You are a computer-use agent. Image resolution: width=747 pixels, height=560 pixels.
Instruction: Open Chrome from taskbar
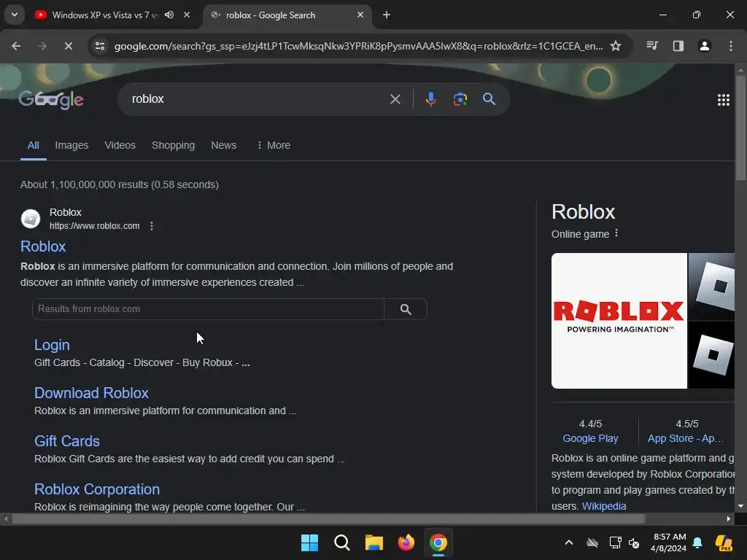point(438,542)
